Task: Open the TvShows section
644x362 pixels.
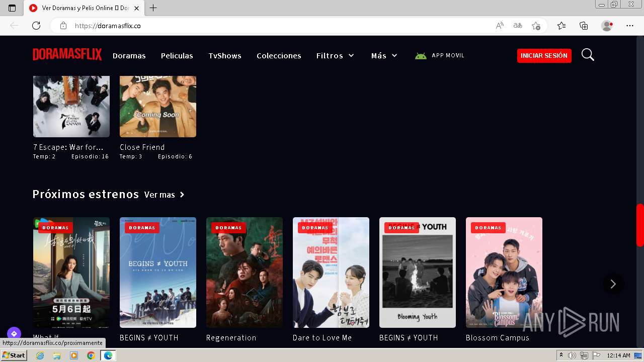Action: pos(225,55)
